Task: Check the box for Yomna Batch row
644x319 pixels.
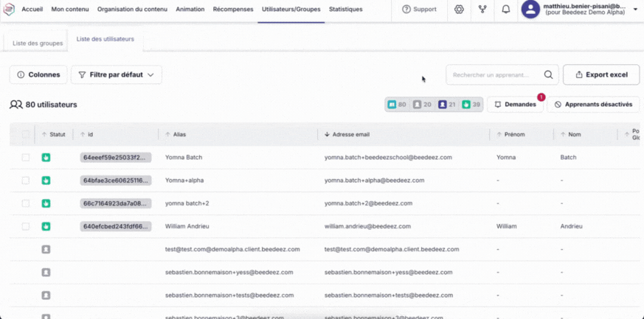Action: pyautogui.click(x=26, y=158)
